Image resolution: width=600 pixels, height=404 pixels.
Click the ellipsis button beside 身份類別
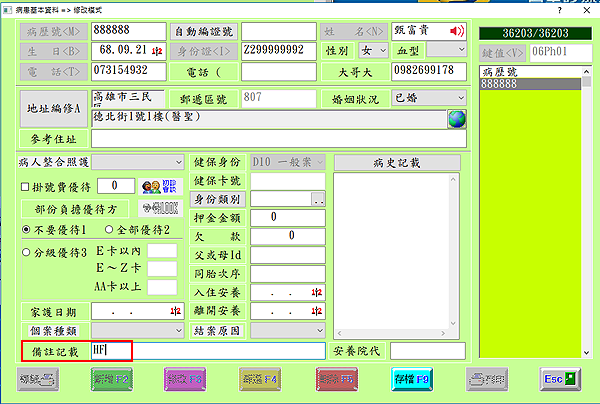coord(318,200)
